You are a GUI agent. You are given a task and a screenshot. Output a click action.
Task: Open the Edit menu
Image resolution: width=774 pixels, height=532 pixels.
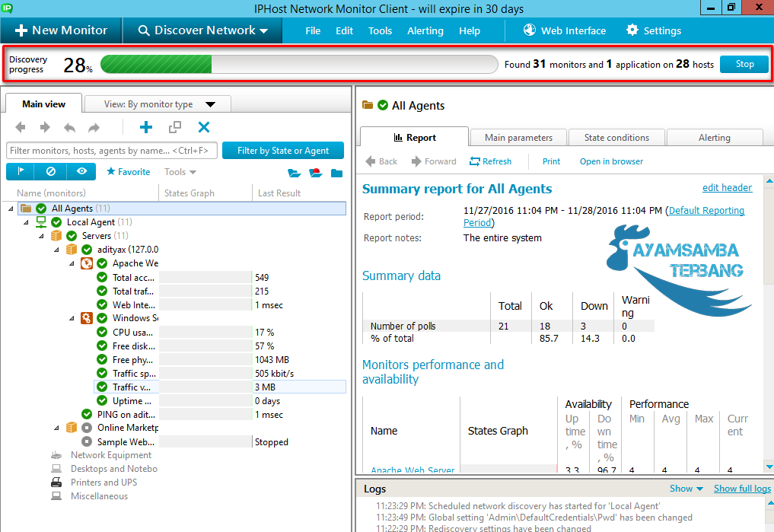coord(344,31)
